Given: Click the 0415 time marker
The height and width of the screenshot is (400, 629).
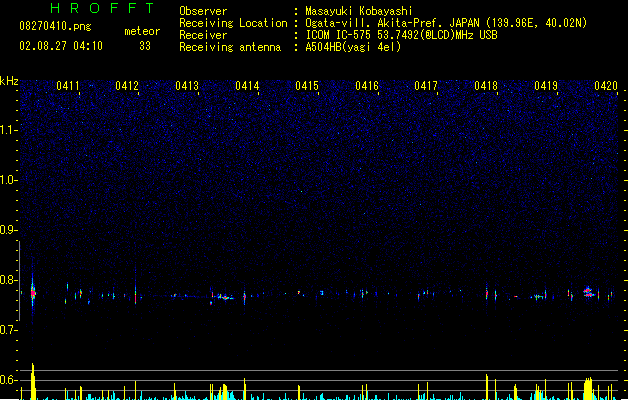Looking at the screenshot, I should pyautogui.click(x=307, y=86).
